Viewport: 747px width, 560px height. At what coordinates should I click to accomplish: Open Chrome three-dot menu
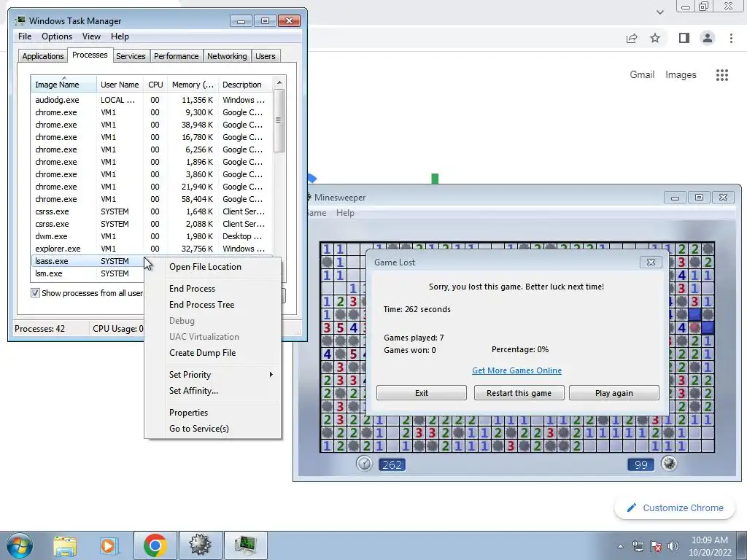pos(731,38)
